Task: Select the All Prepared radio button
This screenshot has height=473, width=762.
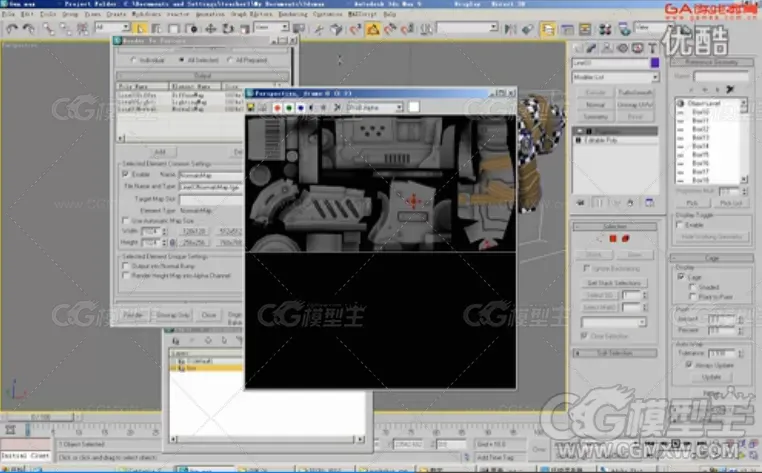Action: [229, 60]
